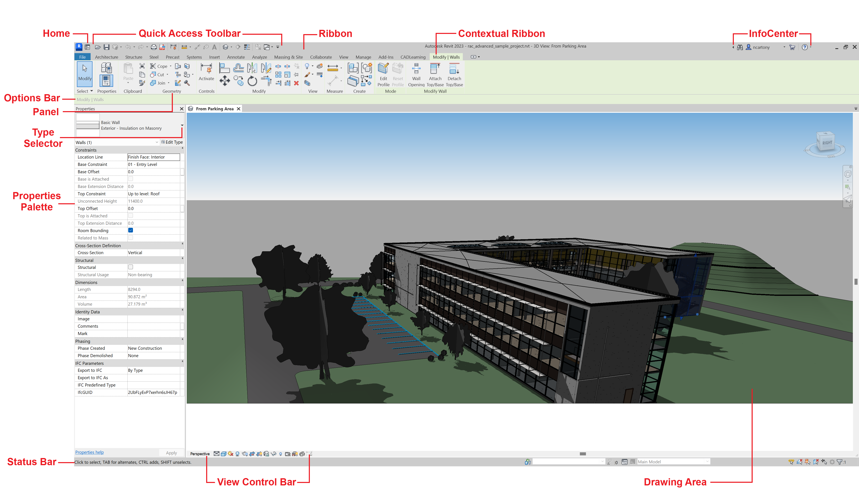
Task: Select the Rotate tool in the Modify panel
Action: click(x=252, y=81)
